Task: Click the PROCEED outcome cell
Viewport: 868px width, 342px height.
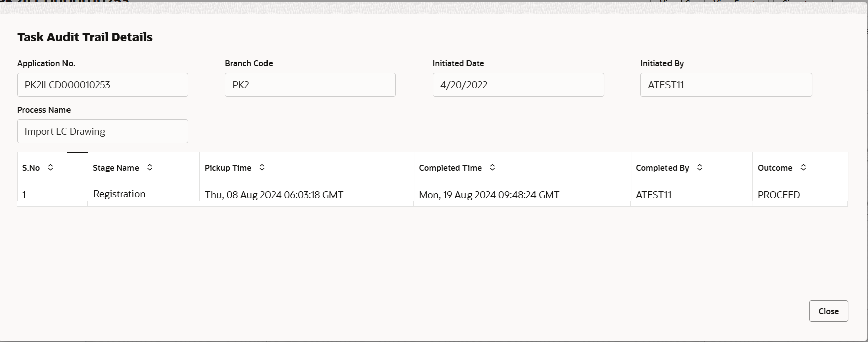Action: (x=800, y=194)
